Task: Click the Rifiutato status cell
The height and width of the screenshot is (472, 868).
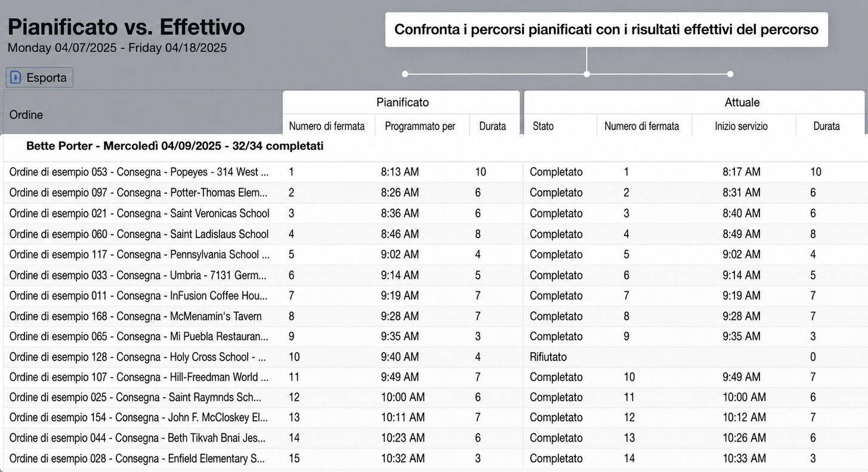Action: [548, 357]
